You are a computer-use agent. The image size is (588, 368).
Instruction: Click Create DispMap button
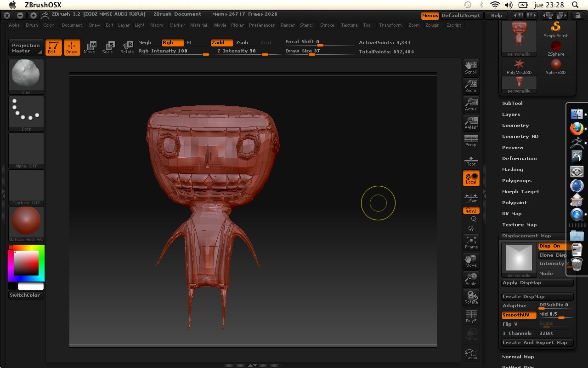[x=537, y=297]
